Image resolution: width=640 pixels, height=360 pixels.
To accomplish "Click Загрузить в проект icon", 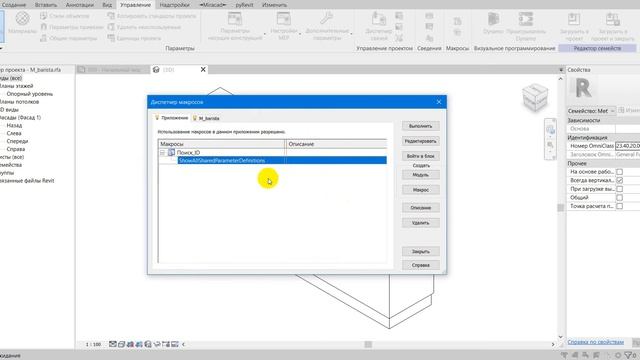I will (574, 19).
